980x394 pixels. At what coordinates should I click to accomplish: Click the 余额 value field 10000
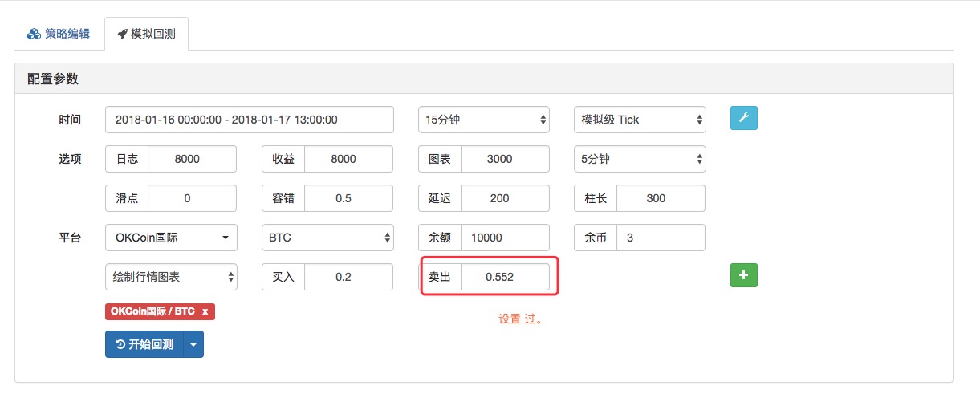(505, 238)
